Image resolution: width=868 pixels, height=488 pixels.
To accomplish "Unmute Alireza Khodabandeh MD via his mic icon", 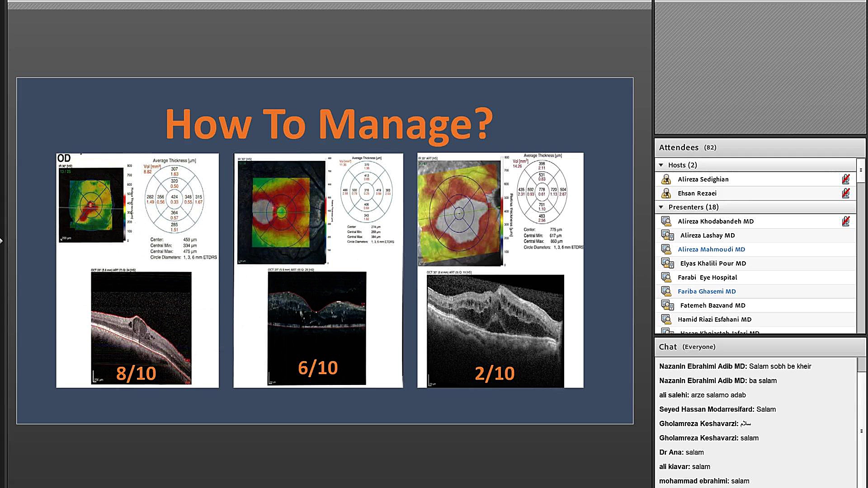I will point(845,221).
